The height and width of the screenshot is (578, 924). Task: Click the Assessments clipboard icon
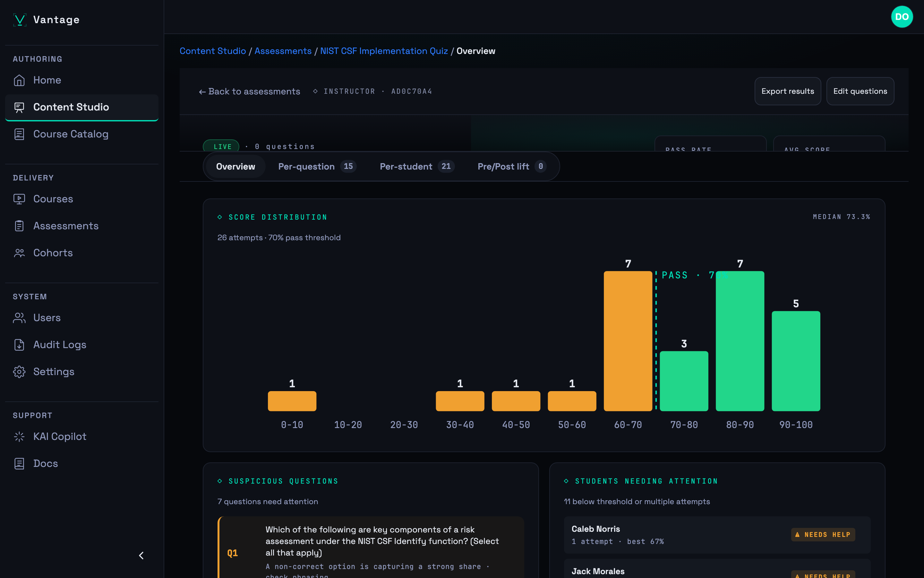[x=19, y=226]
